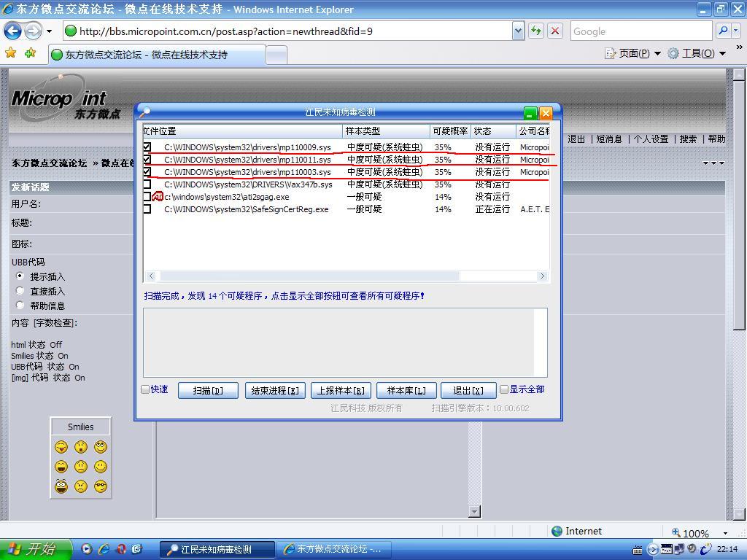747x560 pixels.
Task: Click the Stop loading red X icon
Action: point(555,31)
